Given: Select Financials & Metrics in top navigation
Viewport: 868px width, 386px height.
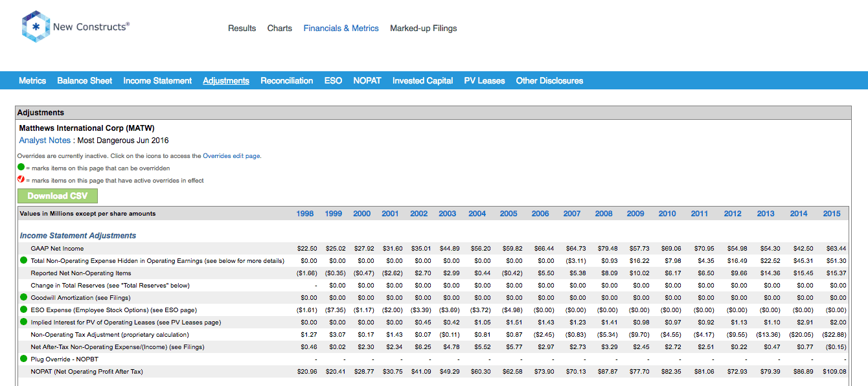Looking at the screenshot, I should [341, 28].
